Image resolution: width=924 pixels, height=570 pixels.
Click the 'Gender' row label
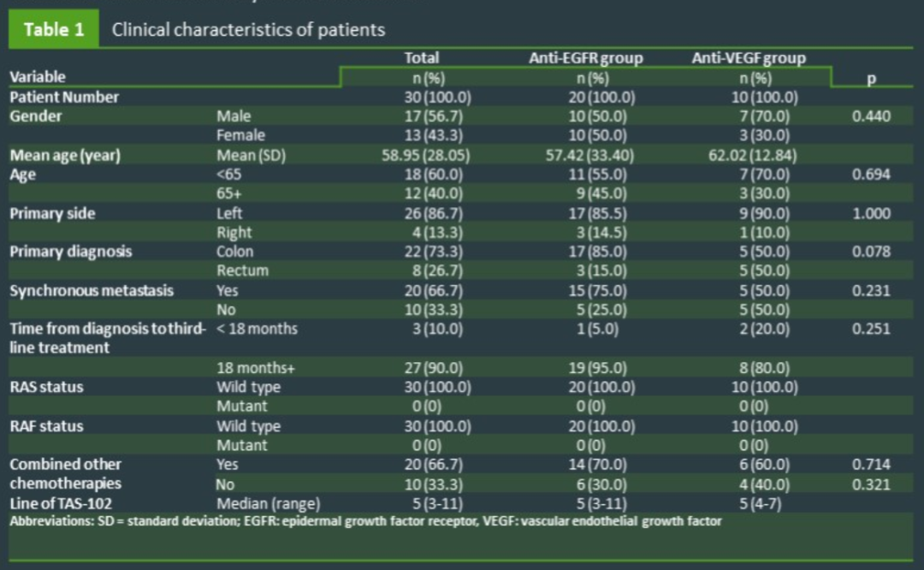tap(36, 116)
